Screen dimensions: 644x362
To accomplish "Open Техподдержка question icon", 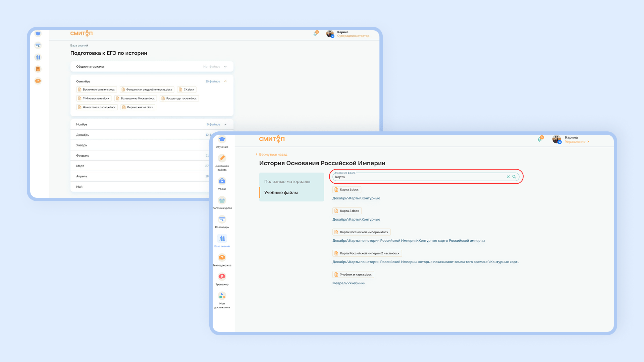I will click(222, 258).
